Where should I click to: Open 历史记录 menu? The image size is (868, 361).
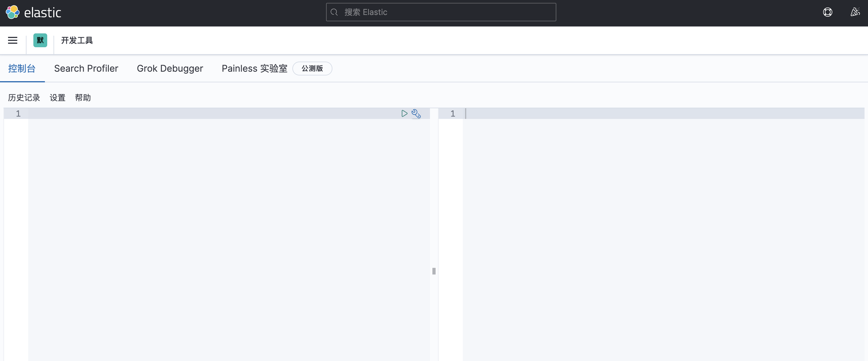pos(24,98)
